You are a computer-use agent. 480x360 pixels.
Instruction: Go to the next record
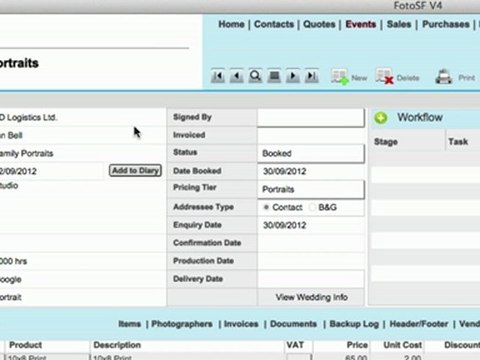tap(293, 76)
